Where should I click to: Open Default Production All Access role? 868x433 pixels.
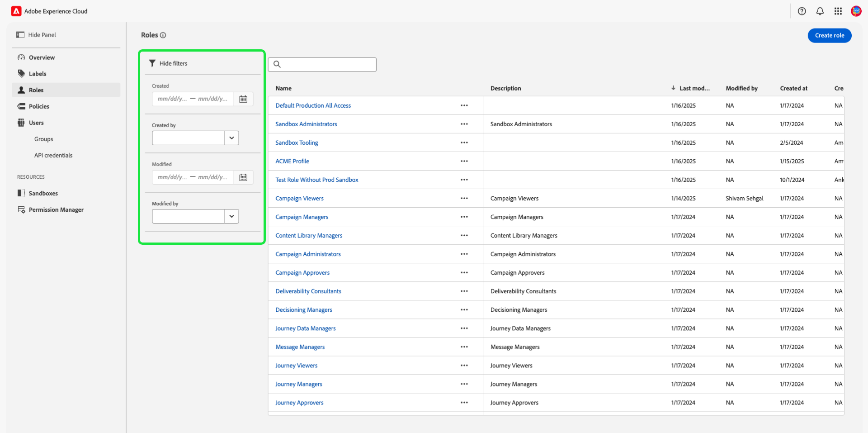coord(313,105)
